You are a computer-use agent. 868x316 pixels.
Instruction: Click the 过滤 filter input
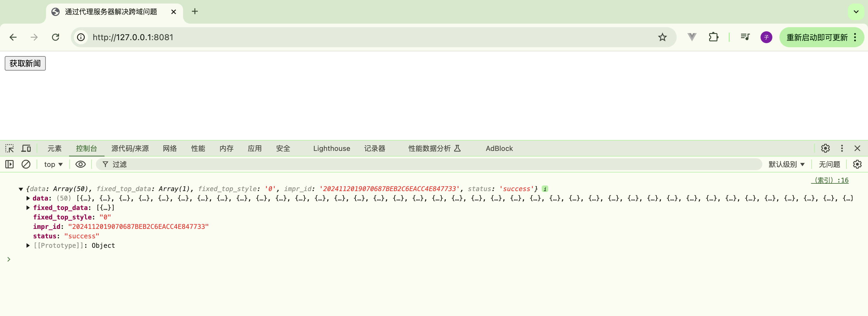[429, 164]
